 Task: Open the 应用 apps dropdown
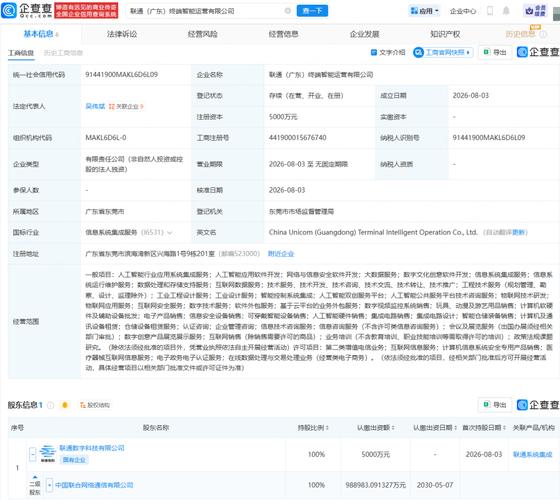[x=424, y=11]
